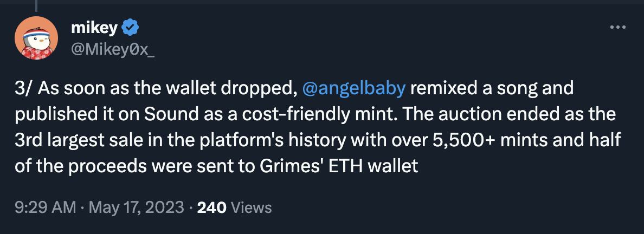Open the more options three-dot menu

pyautogui.click(x=617, y=27)
